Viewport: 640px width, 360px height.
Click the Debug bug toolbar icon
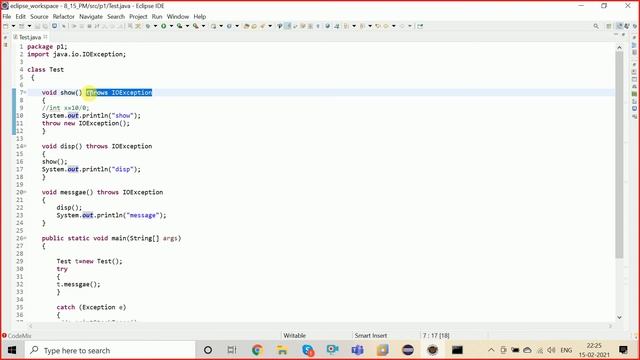[148, 26]
